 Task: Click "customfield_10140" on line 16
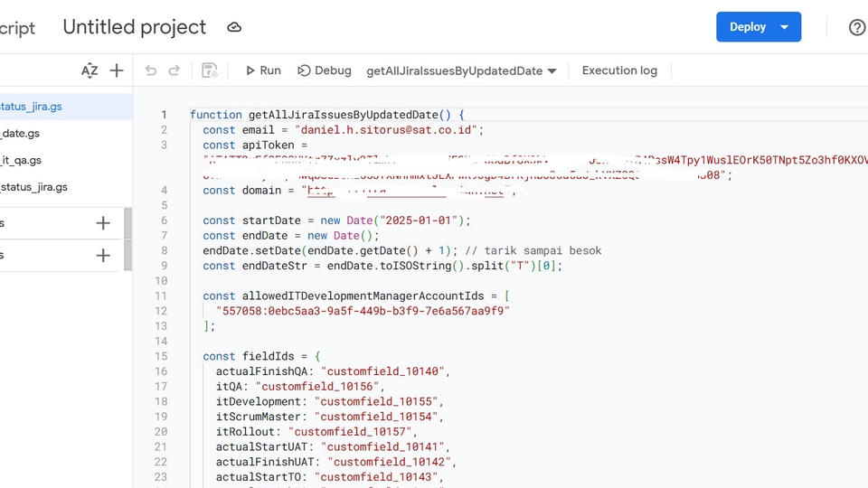(x=382, y=371)
